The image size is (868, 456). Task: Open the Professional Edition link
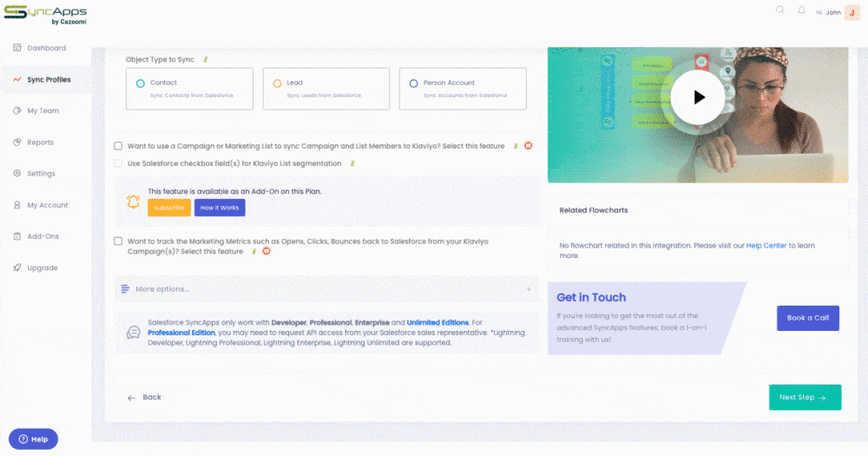181,333
